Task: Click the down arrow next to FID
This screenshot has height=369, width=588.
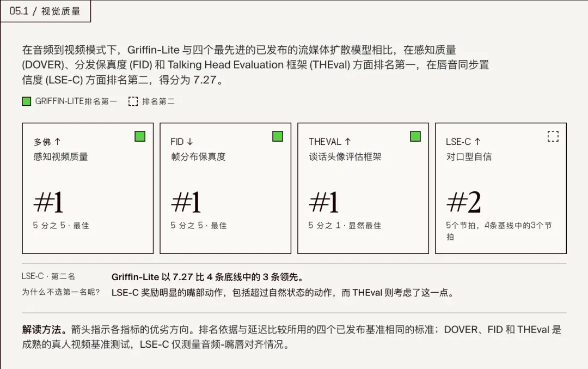Action: [190, 142]
